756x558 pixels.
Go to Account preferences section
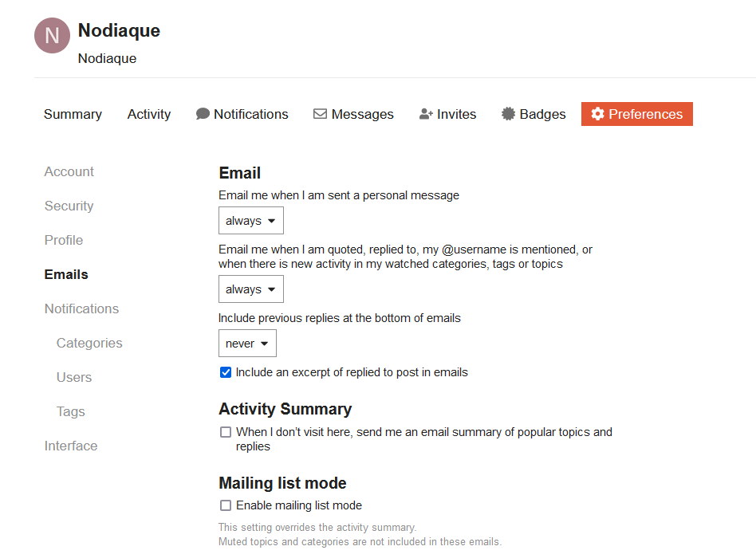pyautogui.click(x=69, y=171)
